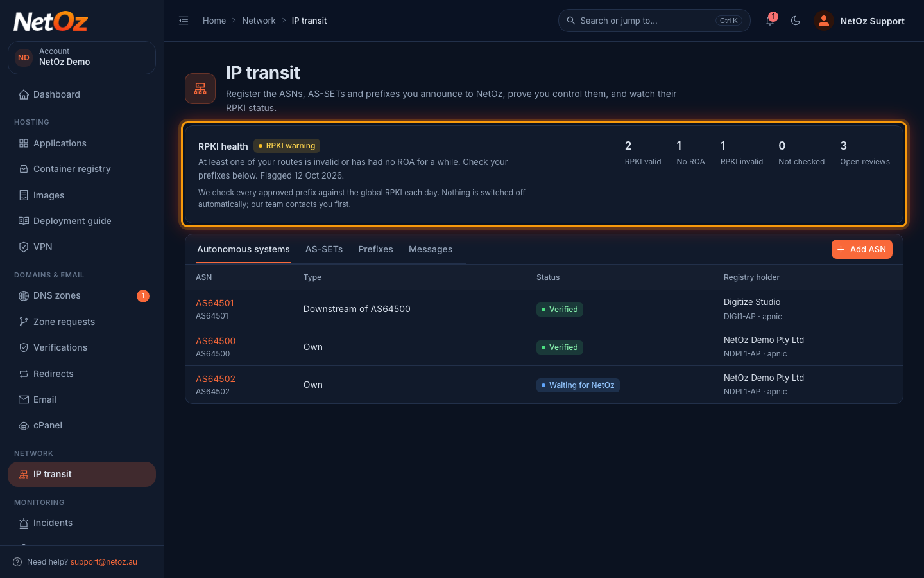Go to Network in the breadcrumb
924x578 pixels.
pos(259,21)
